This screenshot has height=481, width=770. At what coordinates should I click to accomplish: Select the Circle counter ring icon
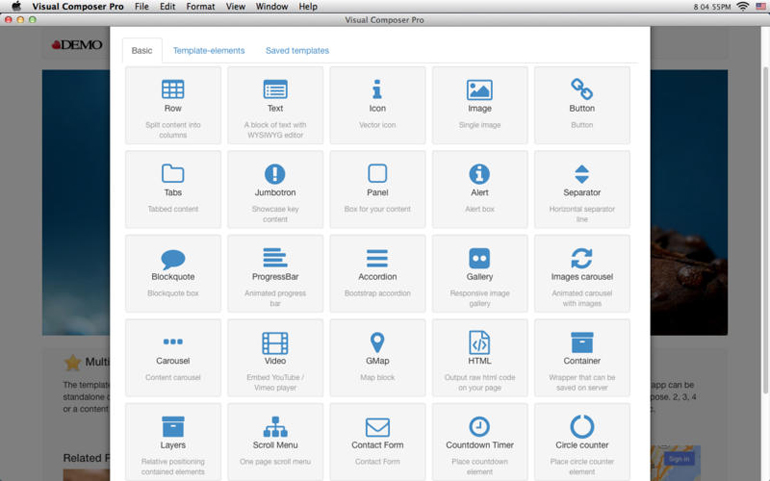tap(582, 426)
